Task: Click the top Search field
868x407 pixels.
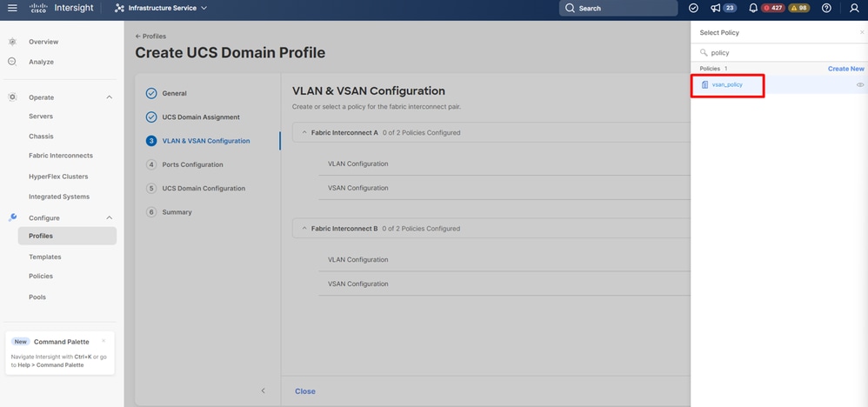Action: 618,8
